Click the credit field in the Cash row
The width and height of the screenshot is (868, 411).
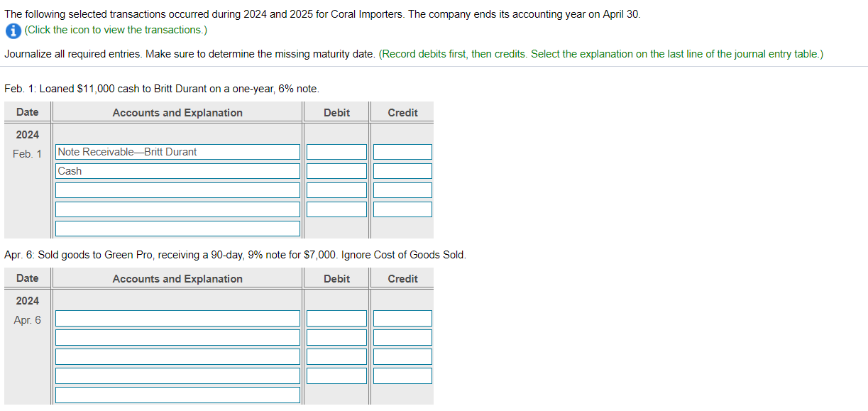(402, 171)
